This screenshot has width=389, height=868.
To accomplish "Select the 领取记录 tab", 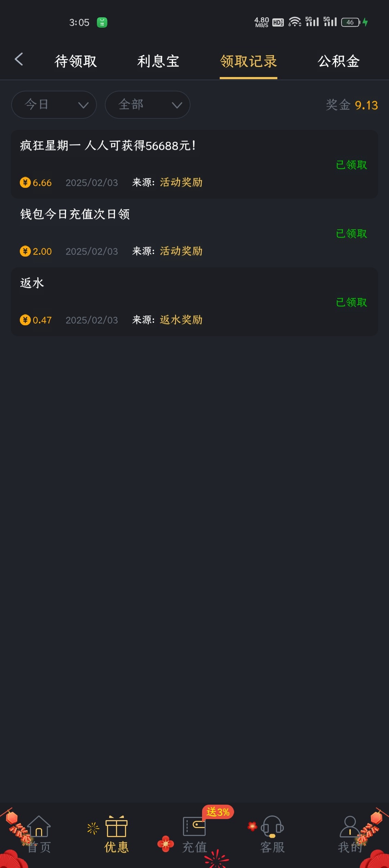I will point(249,61).
